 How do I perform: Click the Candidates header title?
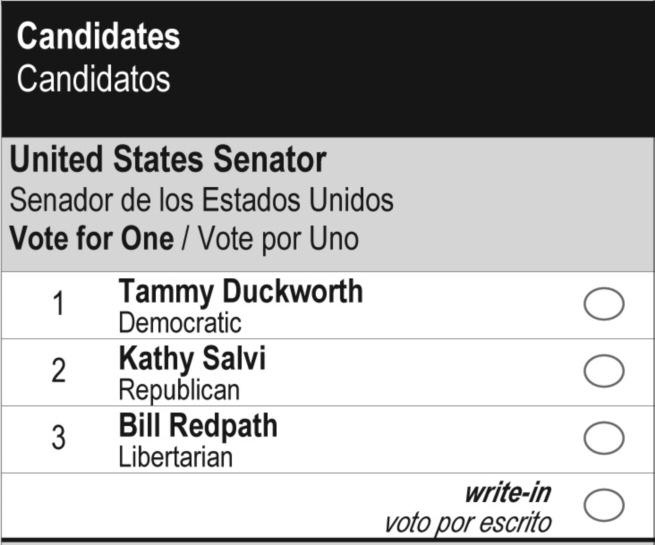(98, 37)
